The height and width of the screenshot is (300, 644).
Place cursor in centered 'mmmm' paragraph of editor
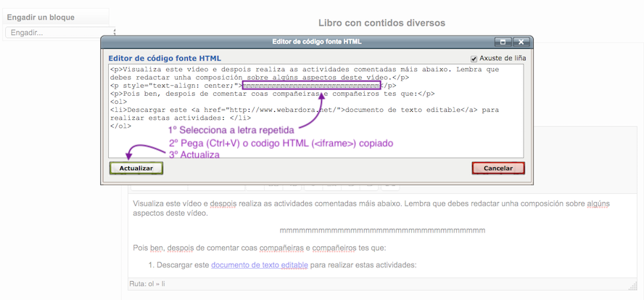pyautogui.click(x=382, y=230)
